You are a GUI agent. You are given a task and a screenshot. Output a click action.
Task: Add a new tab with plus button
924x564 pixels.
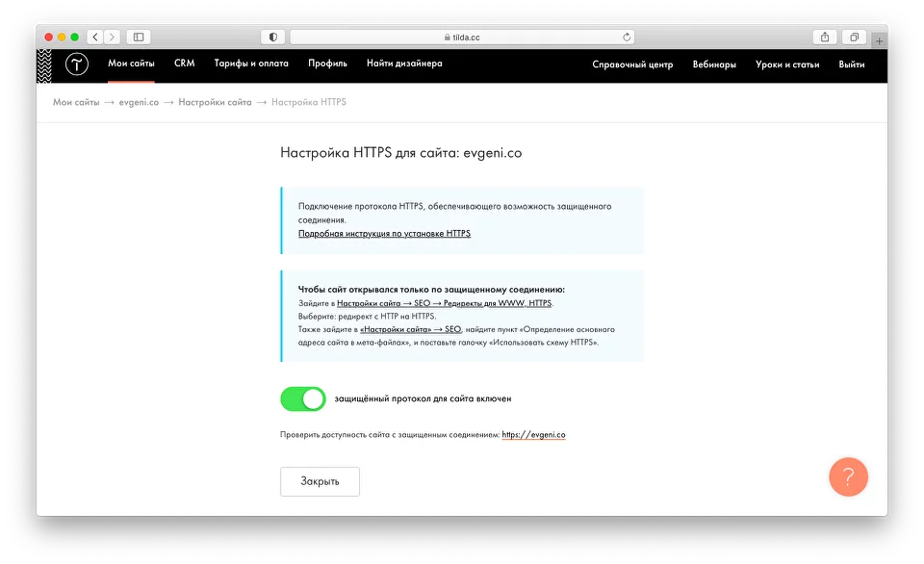click(x=879, y=40)
